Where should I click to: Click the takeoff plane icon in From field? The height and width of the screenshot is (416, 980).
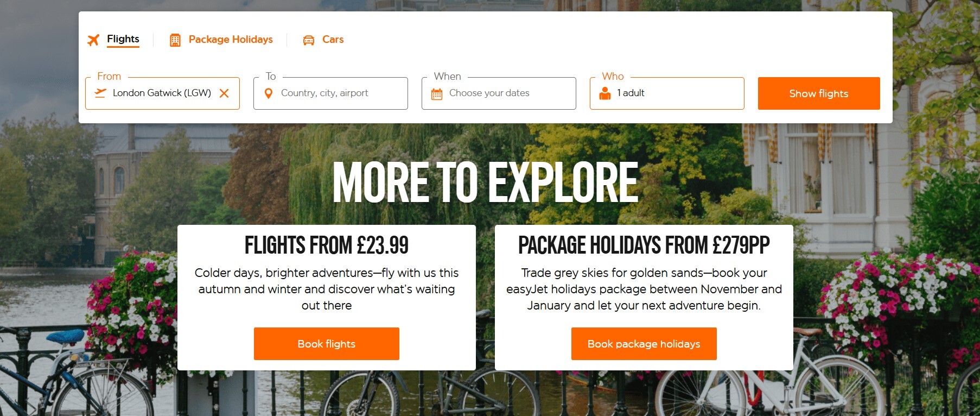click(100, 93)
